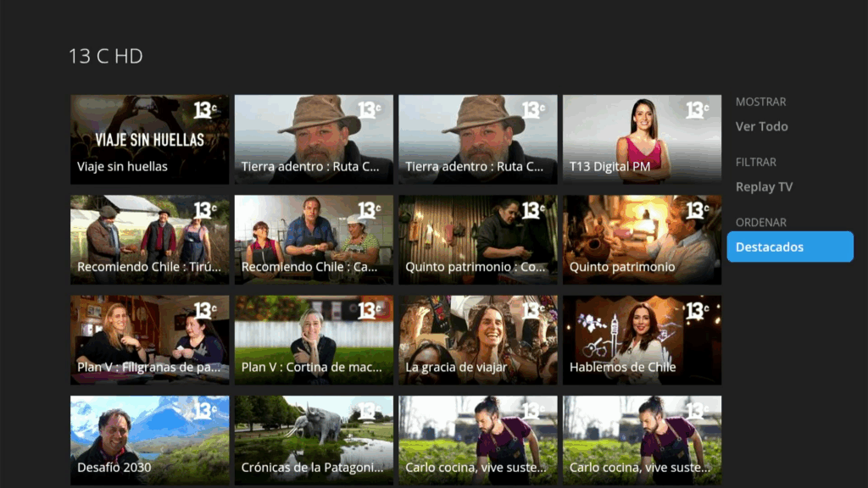Viewport: 868px width, 488px height.
Task: Open Plan V : Filigranas de pa... tile
Action: (149, 340)
